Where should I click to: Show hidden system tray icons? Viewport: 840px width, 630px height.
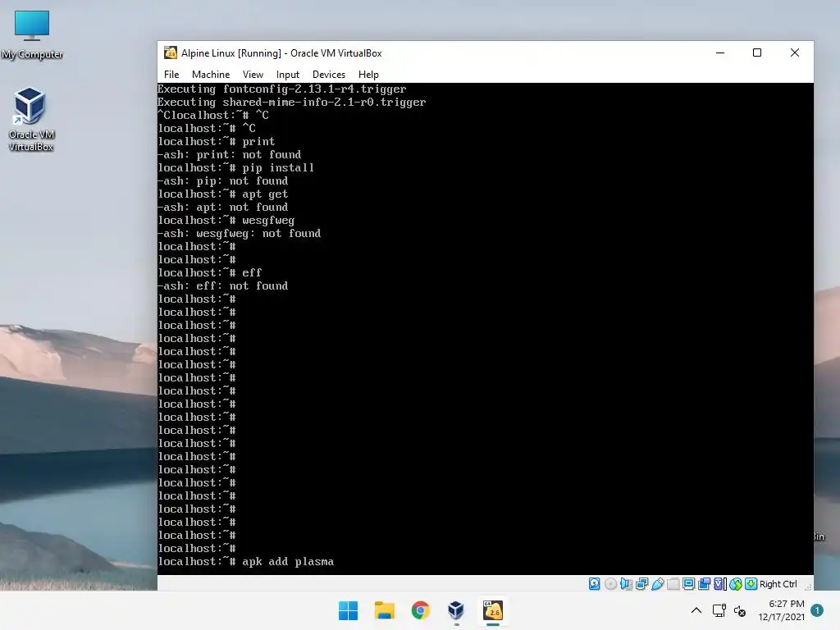tap(696, 610)
